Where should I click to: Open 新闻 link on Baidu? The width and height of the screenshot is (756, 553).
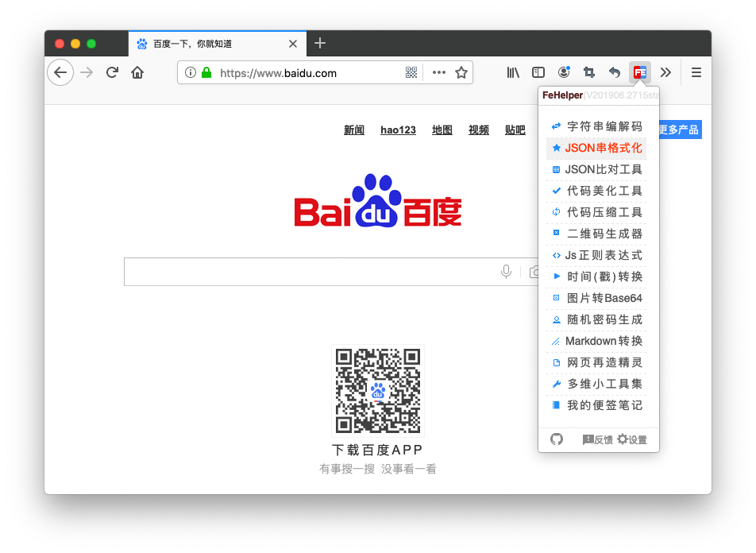[354, 130]
